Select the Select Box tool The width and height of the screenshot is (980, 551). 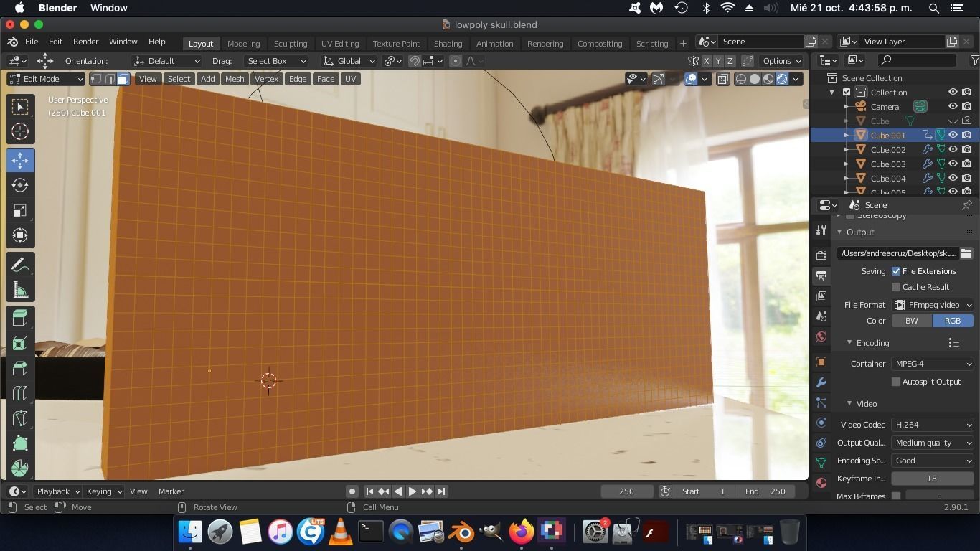click(x=20, y=107)
